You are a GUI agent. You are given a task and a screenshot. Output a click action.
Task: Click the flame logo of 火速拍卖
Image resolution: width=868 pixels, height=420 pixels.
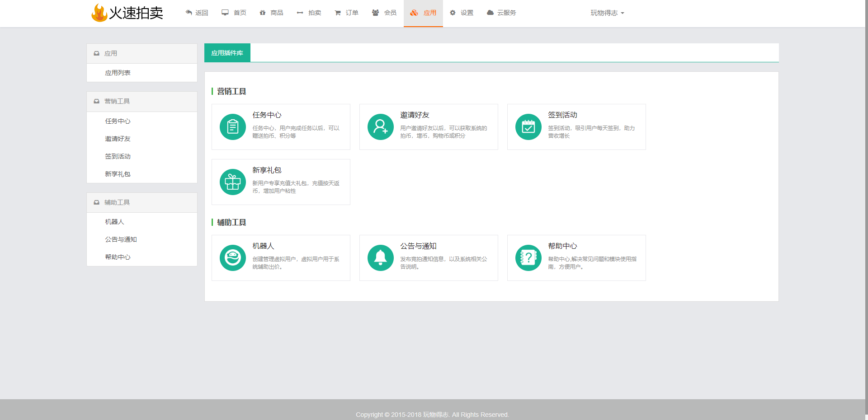point(99,13)
